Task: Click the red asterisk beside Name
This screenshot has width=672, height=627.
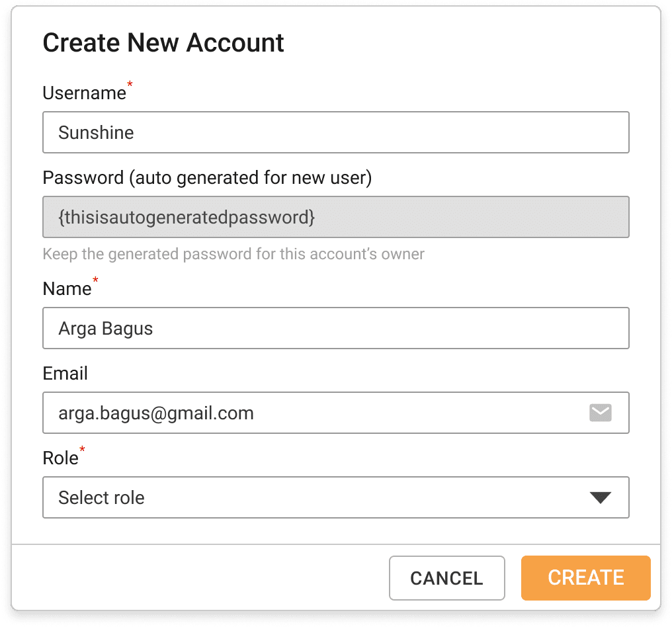Action: tap(95, 280)
